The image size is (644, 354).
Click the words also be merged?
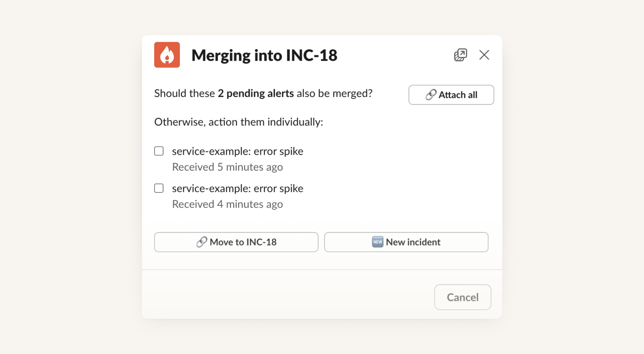point(334,94)
